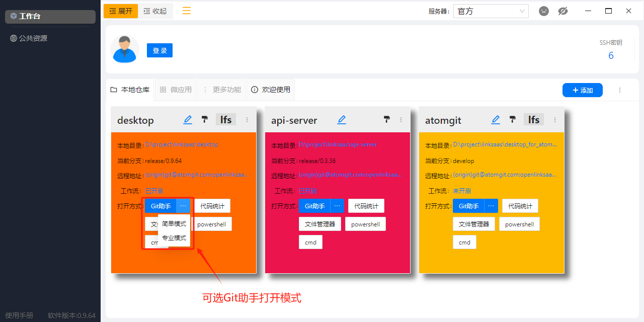The height and width of the screenshot is (322, 644).
Task: Open the 使用手册 link in sidebar footer
Action: click(19, 315)
